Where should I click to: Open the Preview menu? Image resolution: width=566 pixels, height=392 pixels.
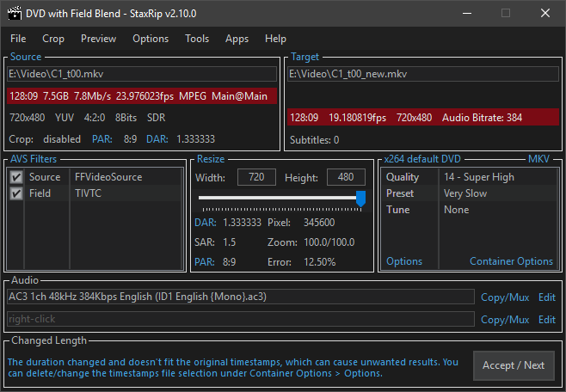click(98, 39)
